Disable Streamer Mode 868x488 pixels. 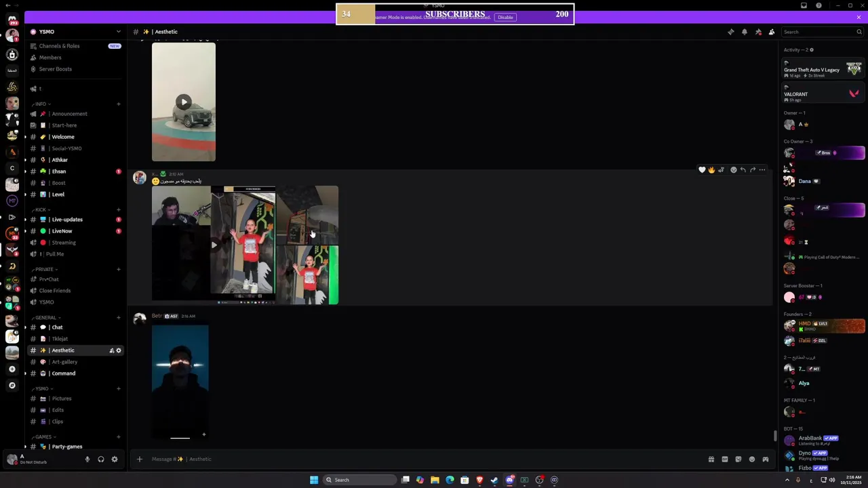505,17
